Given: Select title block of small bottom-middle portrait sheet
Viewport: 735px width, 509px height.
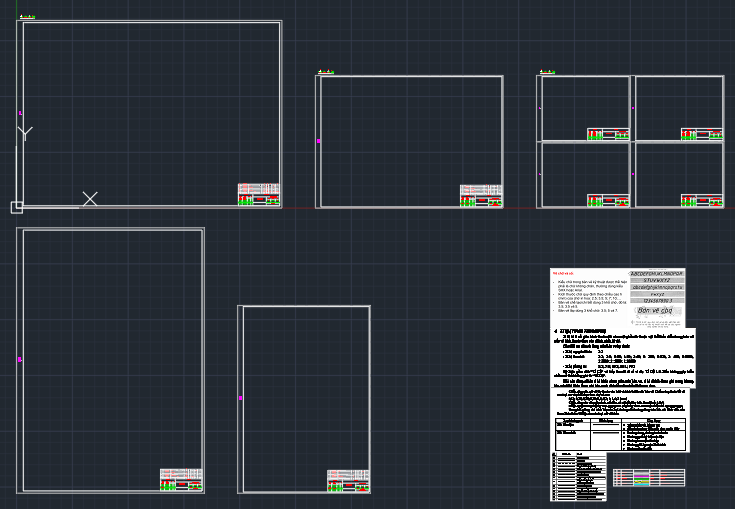Looking at the screenshot, I should 348,481.
